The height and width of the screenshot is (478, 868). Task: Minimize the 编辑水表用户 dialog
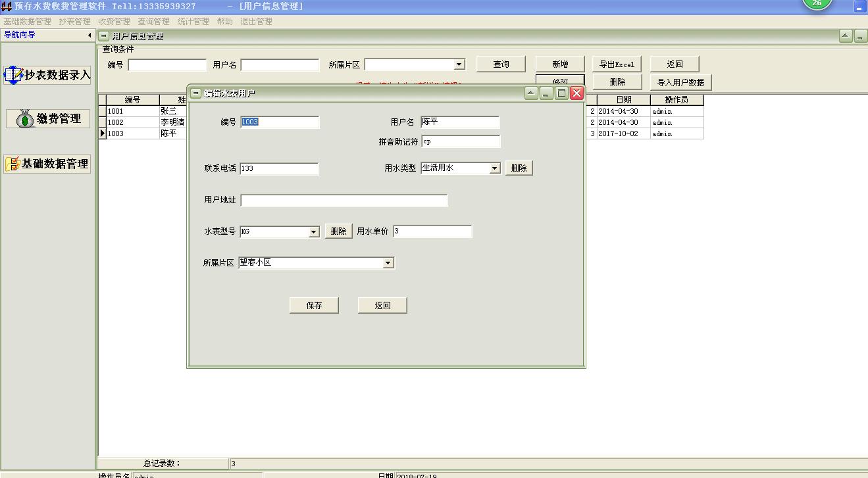pos(546,93)
